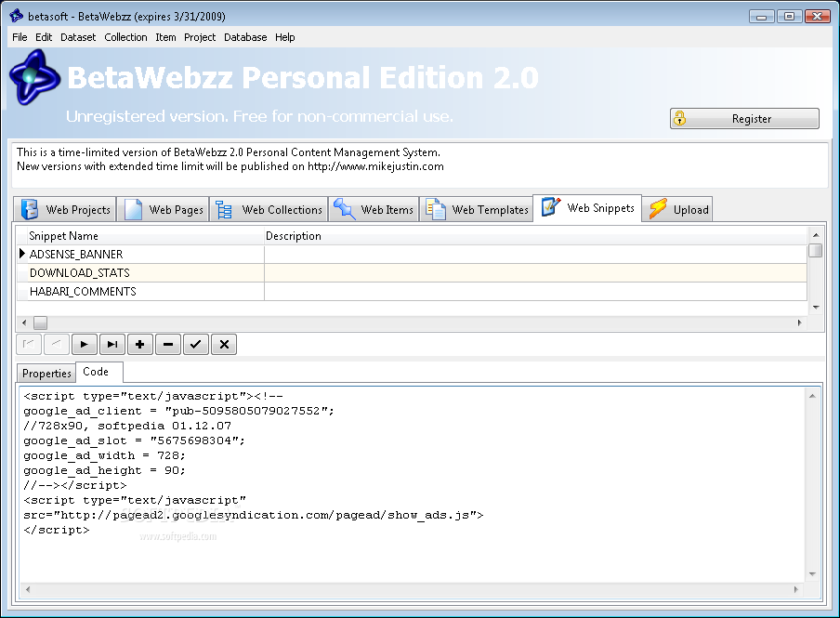Image resolution: width=840 pixels, height=618 pixels.
Task: Open the Properties sub-tab
Action: click(46, 373)
